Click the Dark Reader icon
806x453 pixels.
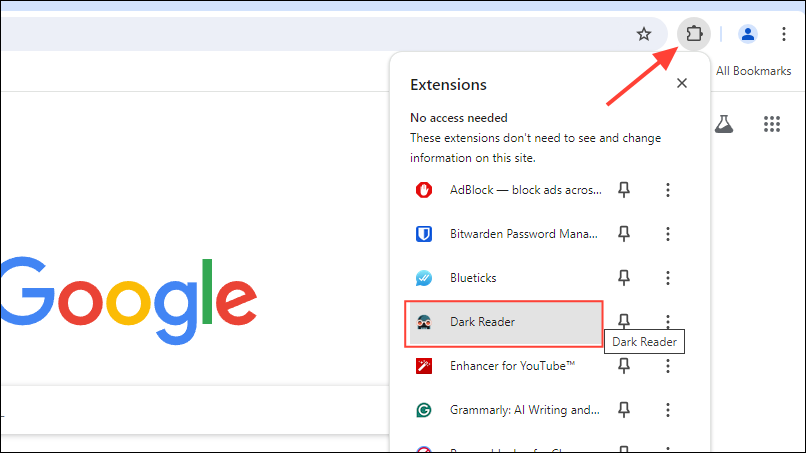424,322
